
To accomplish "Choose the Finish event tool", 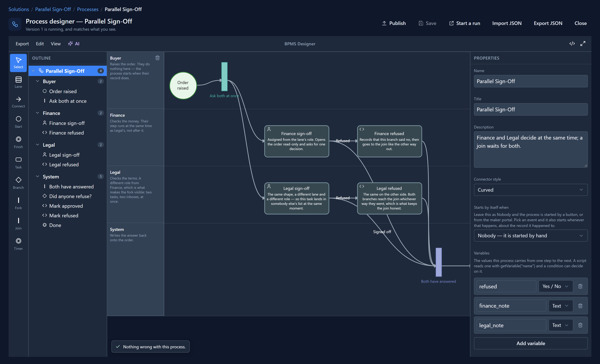I will click(18, 142).
